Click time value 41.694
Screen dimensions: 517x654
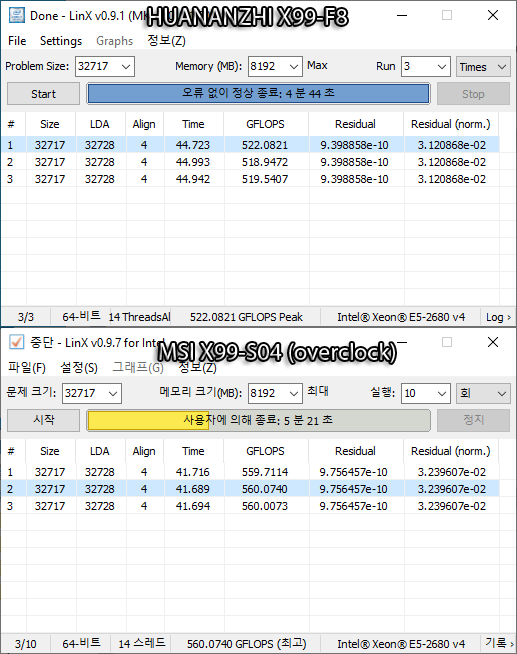click(x=193, y=506)
